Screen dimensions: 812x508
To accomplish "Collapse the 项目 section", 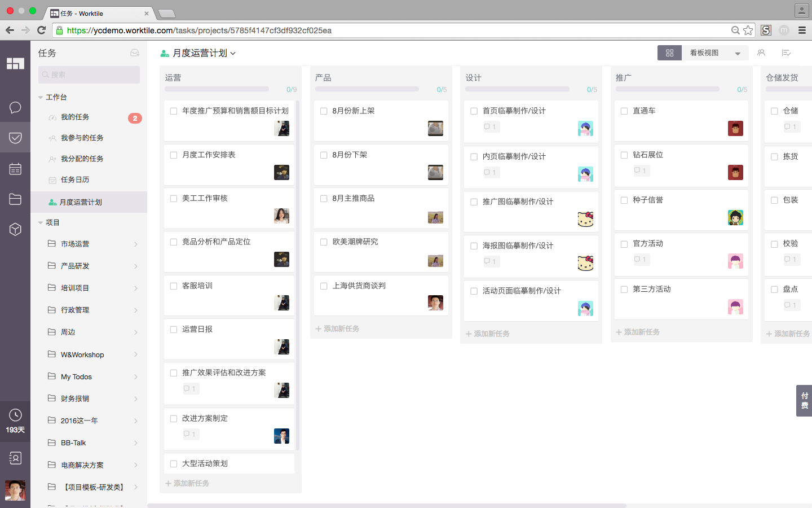I will (x=41, y=222).
